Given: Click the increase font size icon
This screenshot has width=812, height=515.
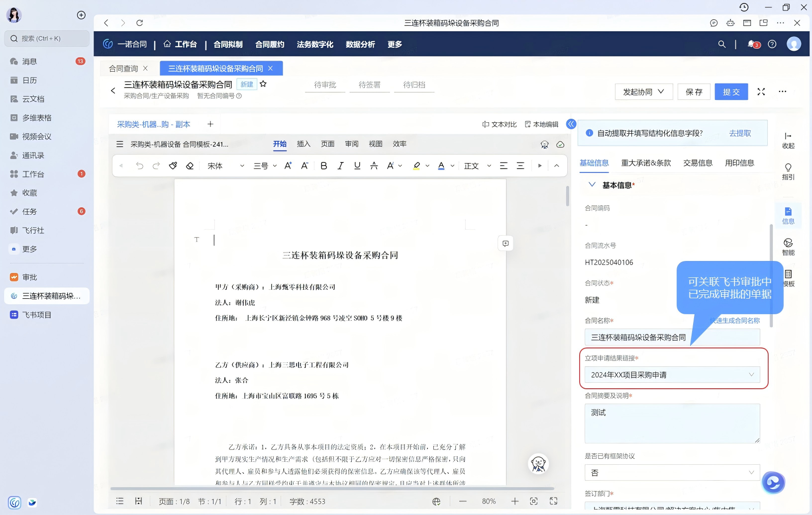Looking at the screenshot, I should (x=288, y=166).
